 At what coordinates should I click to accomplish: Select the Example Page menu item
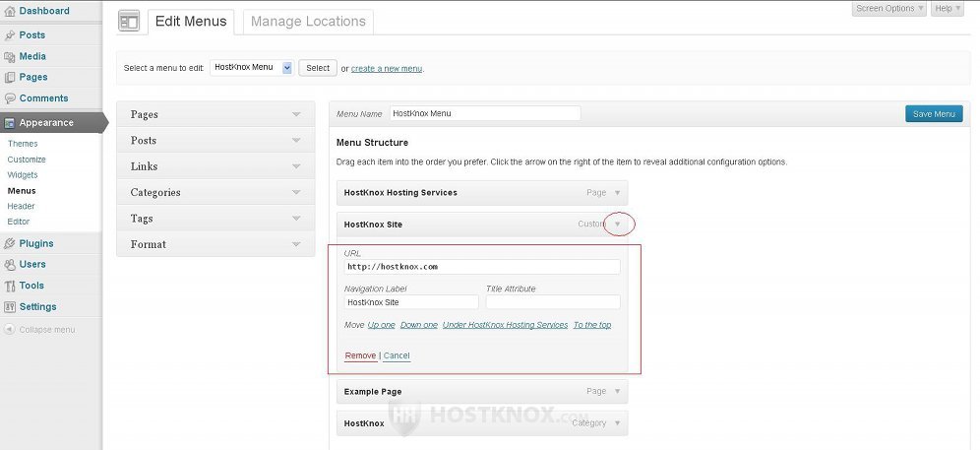click(x=482, y=391)
